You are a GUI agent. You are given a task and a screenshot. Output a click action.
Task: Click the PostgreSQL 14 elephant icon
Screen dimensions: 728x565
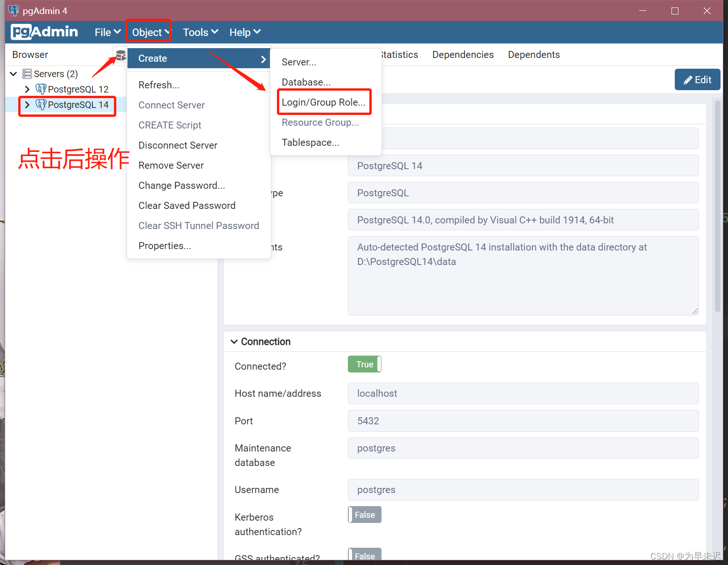pos(41,105)
